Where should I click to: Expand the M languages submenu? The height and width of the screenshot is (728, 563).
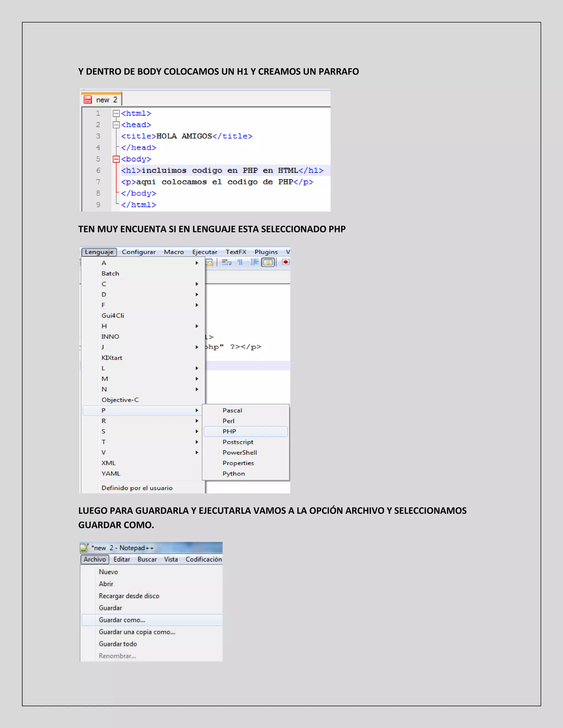(143, 379)
